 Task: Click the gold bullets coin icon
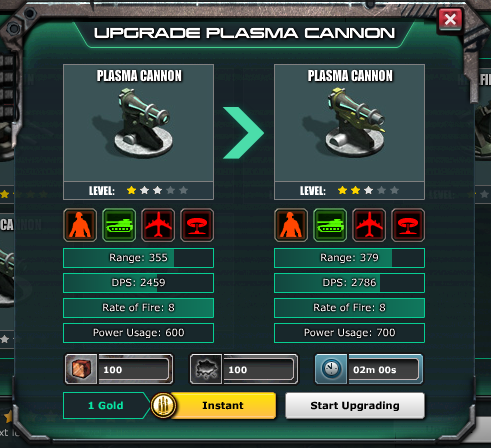pos(163,405)
